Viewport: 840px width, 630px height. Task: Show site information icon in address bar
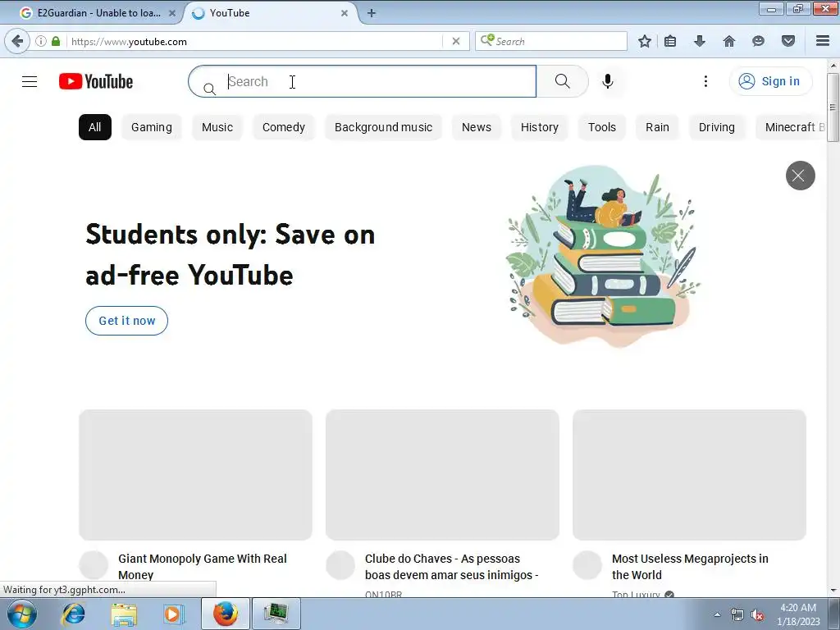pos(41,41)
